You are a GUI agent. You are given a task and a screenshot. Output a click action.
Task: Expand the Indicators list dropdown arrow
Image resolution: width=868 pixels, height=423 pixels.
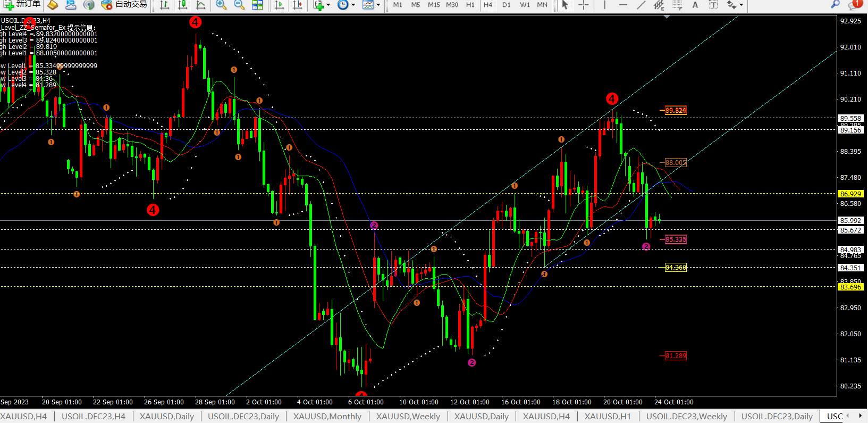328,5
